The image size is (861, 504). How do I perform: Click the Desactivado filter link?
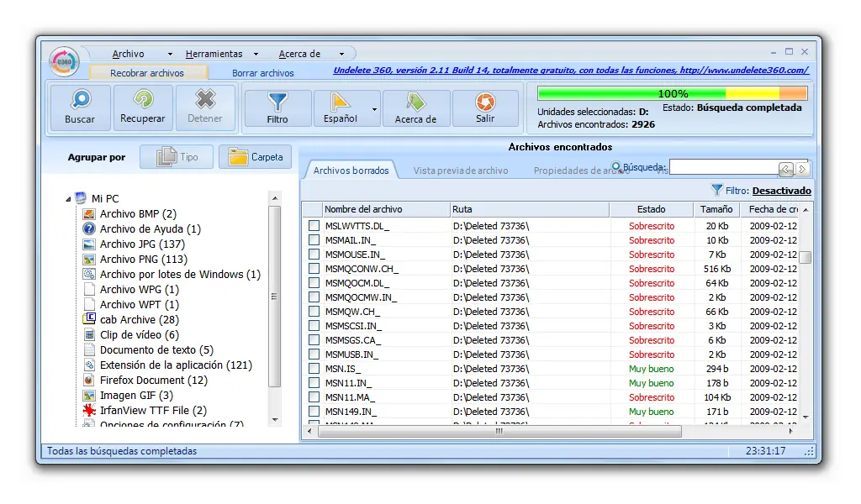[x=781, y=191]
